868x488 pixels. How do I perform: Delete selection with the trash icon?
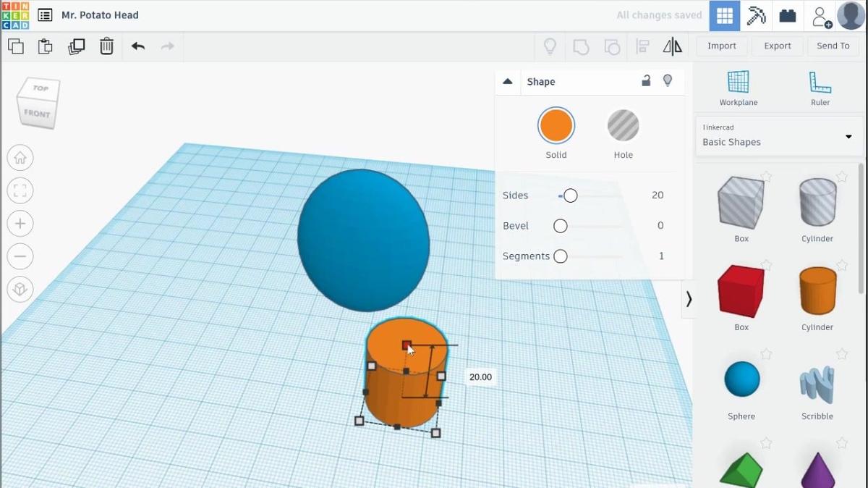[x=106, y=46]
